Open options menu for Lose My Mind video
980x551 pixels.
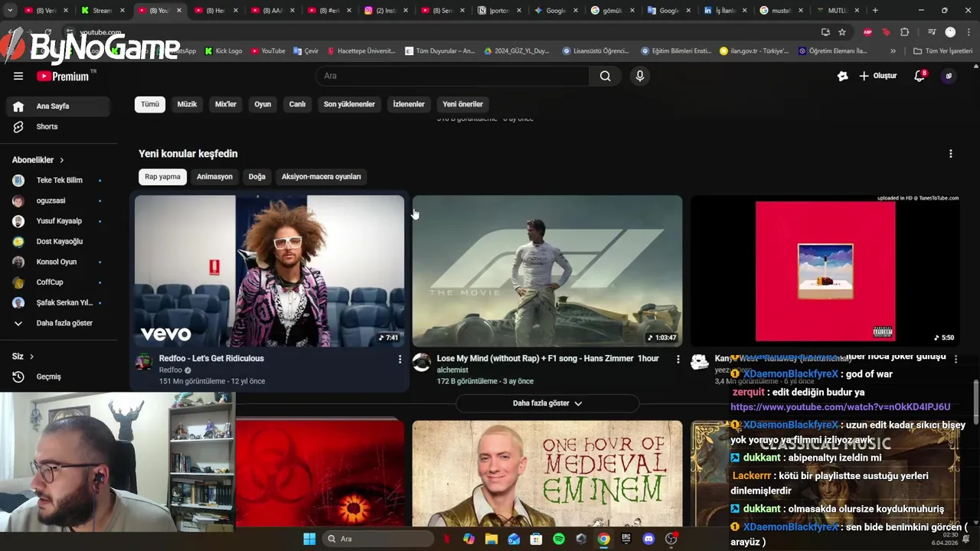[678, 359]
